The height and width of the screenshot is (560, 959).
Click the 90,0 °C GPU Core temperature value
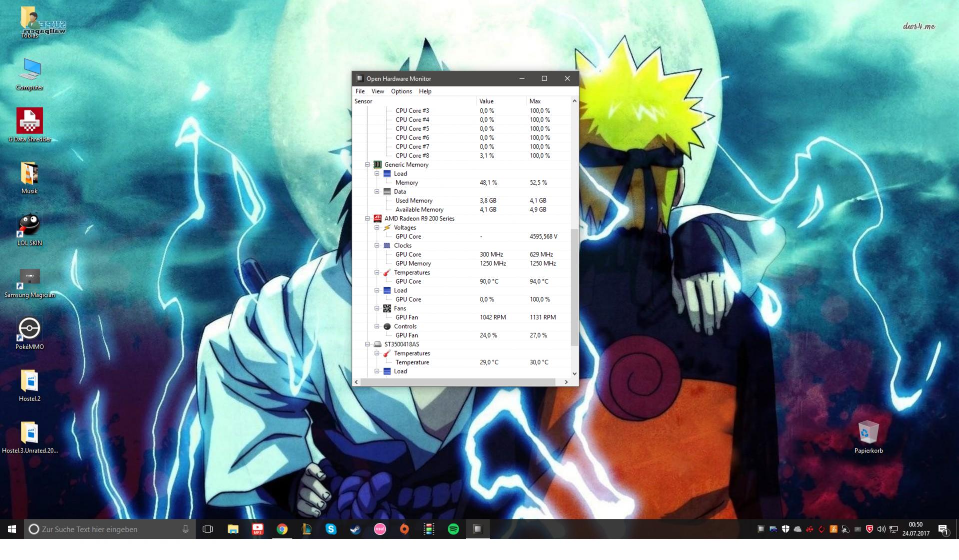tap(489, 281)
